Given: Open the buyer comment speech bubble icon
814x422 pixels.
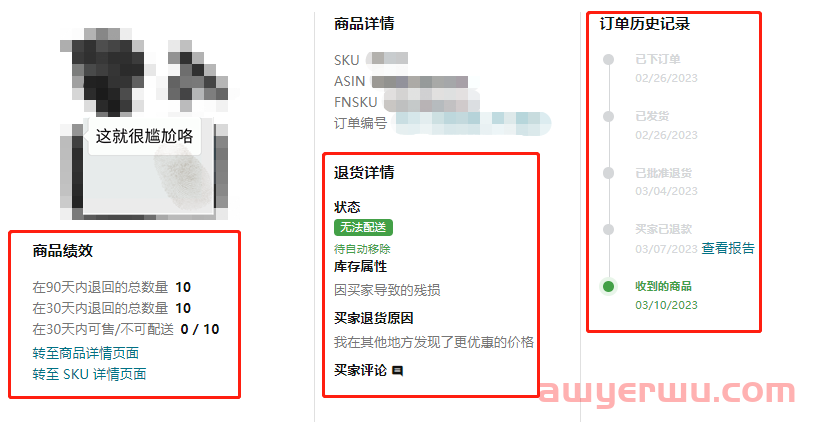Looking at the screenshot, I should 398,371.
